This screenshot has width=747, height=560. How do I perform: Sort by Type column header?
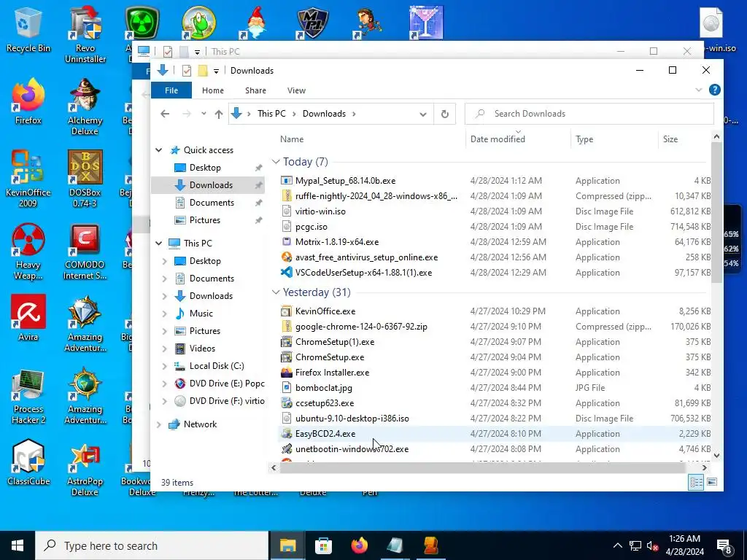coord(584,139)
